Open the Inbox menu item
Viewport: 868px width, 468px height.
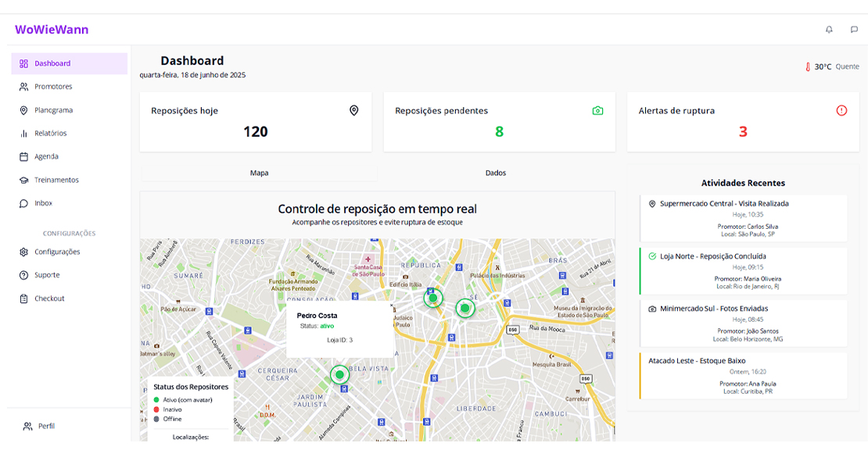pos(43,203)
